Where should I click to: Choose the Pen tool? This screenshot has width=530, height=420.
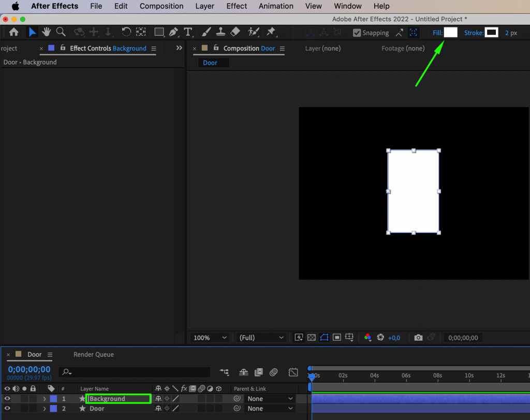pos(173,32)
